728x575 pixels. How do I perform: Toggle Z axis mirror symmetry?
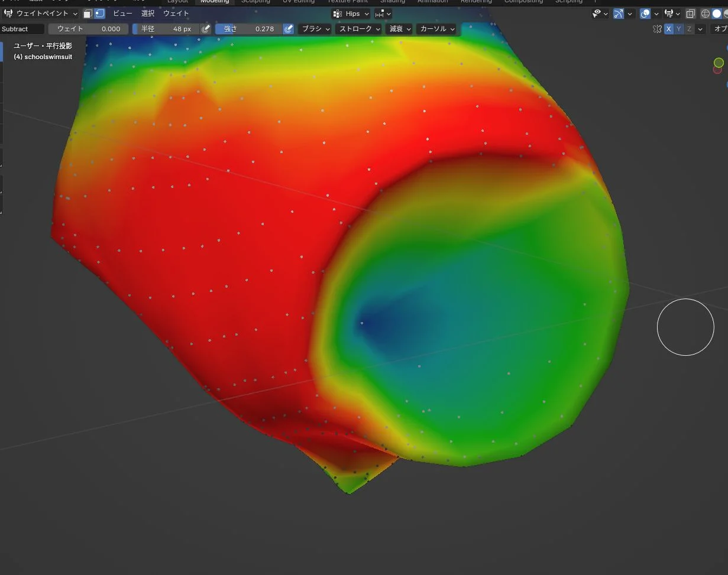coord(689,29)
